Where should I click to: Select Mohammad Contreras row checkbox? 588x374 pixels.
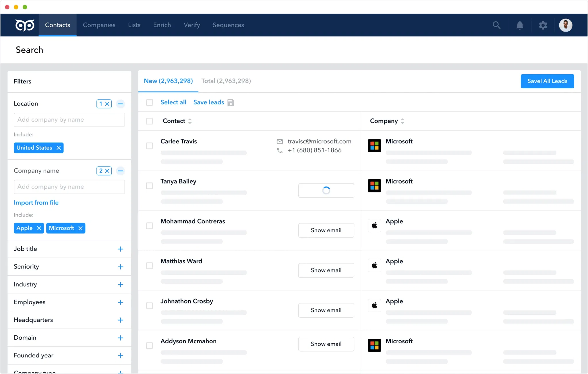(149, 226)
